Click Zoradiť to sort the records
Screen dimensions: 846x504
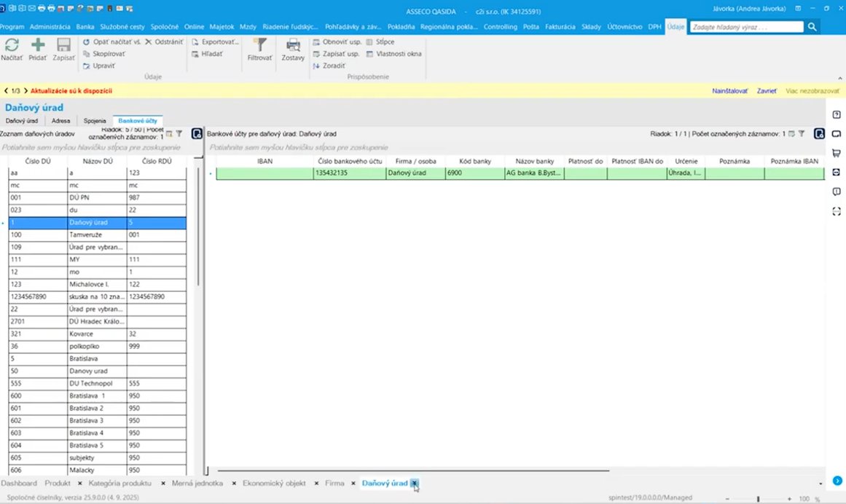point(329,66)
